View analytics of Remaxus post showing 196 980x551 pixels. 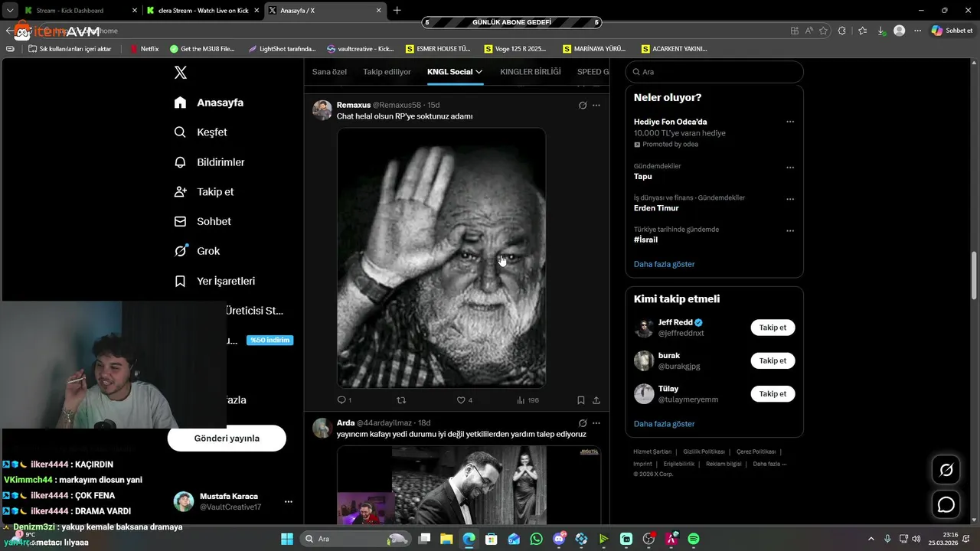[528, 400]
